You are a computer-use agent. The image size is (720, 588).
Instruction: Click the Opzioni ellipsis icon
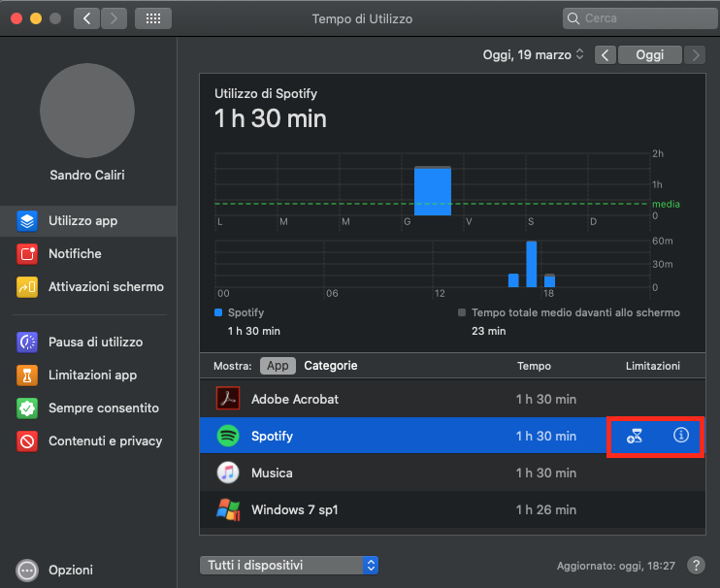click(x=27, y=571)
